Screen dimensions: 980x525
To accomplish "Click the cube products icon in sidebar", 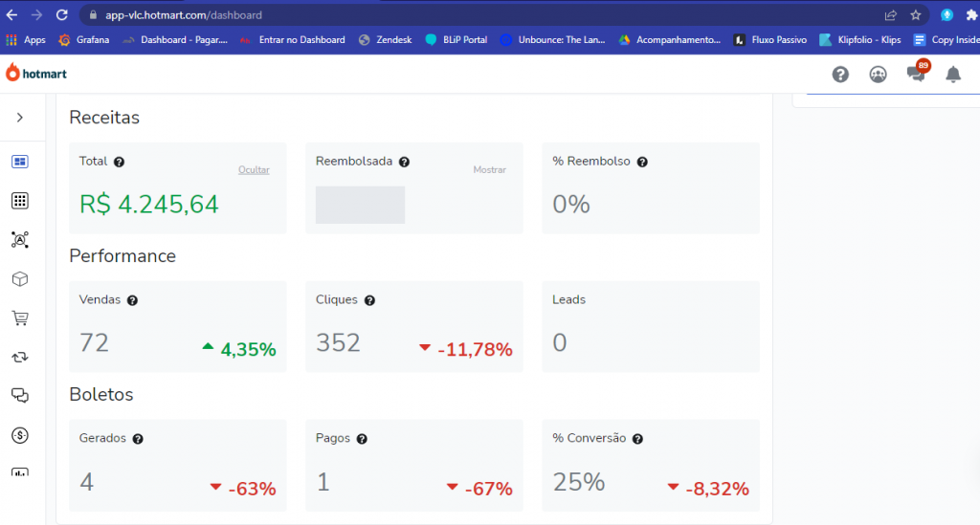I will click(20, 279).
